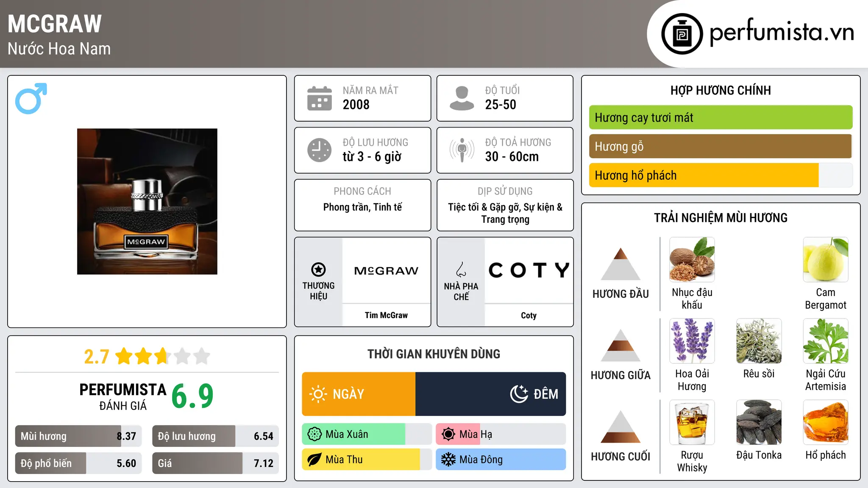Click the moon icon in the Đêm bar

tap(519, 394)
